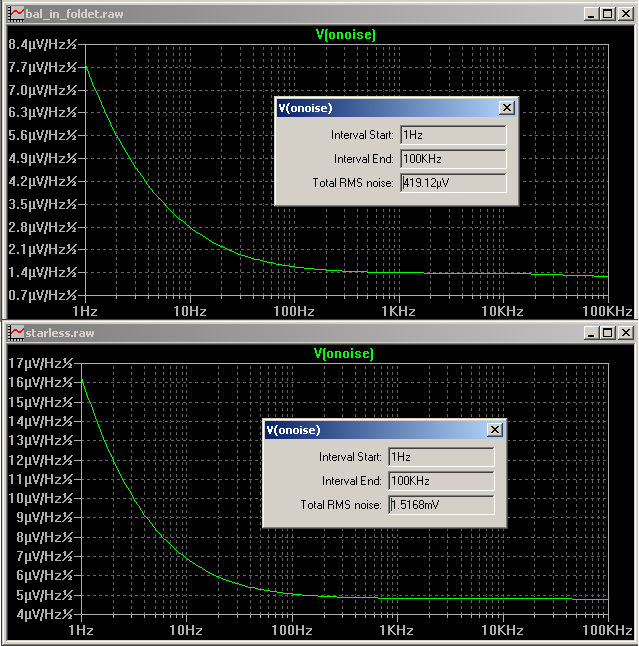Click 100KHz frequency label in lower plot

pos(607,630)
